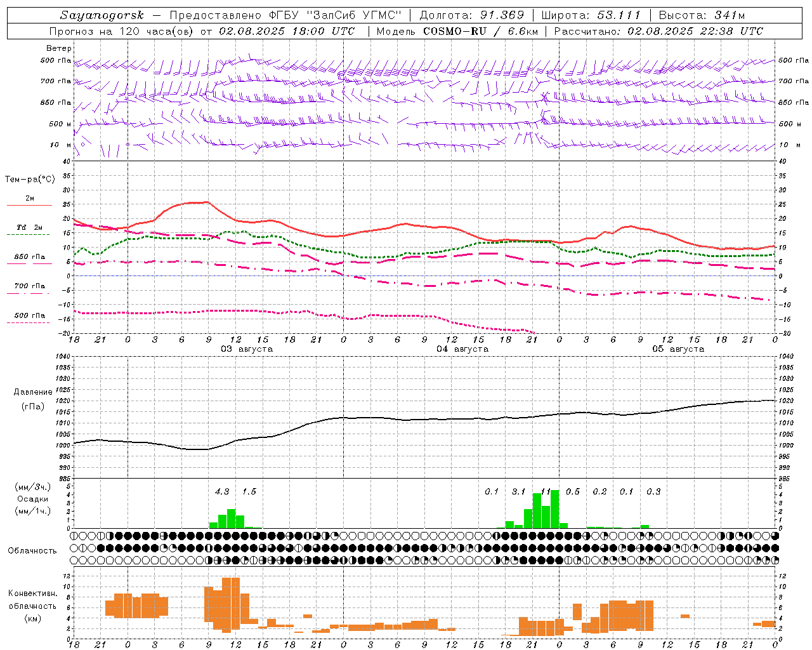Image resolution: width=812 pixels, height=650 pixels.
Task: Click the 1.5 precipitation total
Action: point(249,492)
